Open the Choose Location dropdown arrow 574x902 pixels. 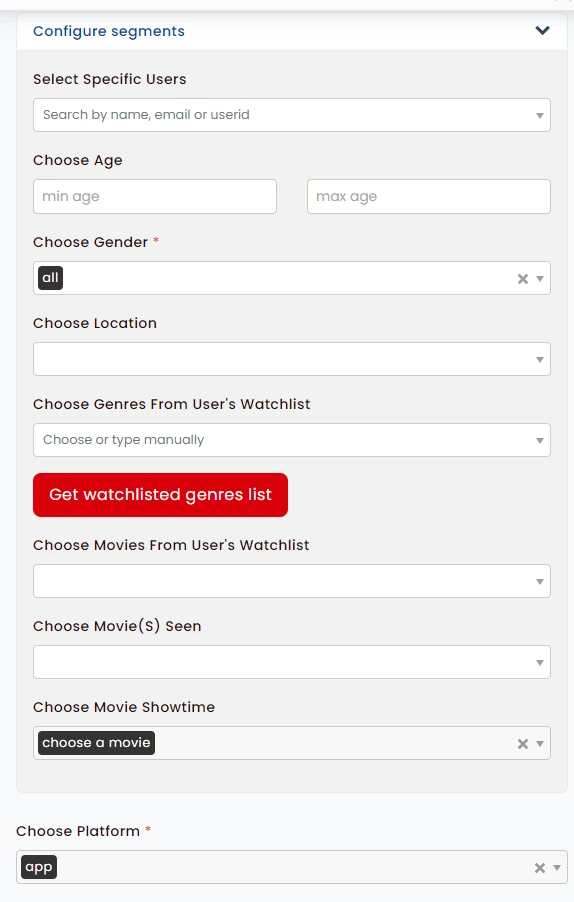click(539, 360)
